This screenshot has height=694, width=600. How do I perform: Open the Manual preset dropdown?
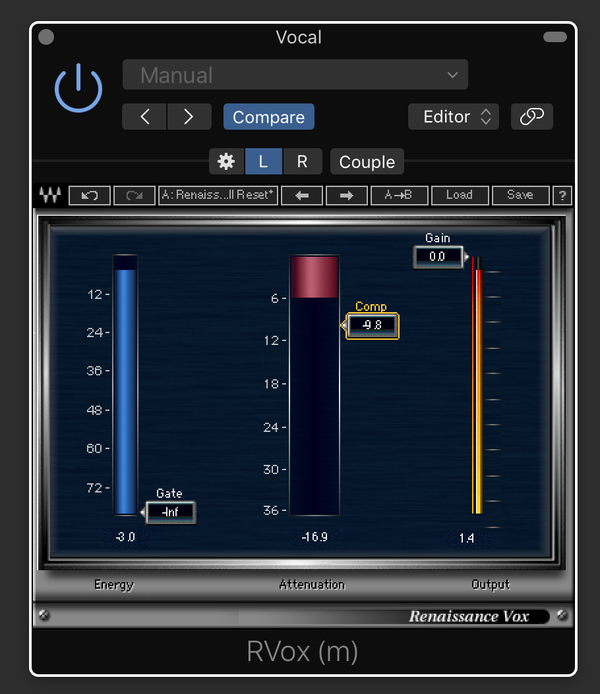point(295,75)
